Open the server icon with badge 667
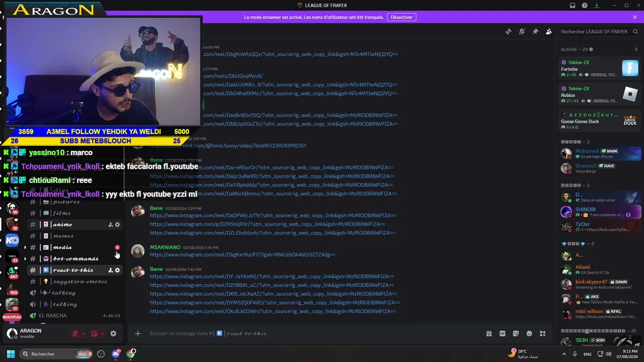The image size is (644, 362). click(12, 273)
